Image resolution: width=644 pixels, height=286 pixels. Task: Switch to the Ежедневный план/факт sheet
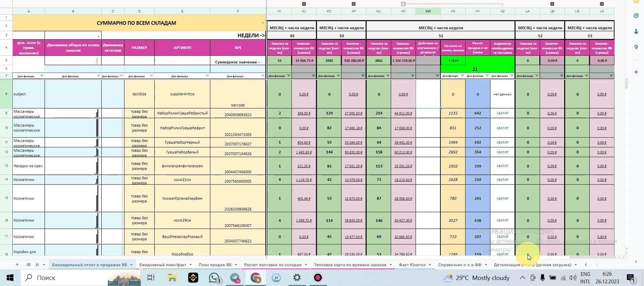pos(163,265)
